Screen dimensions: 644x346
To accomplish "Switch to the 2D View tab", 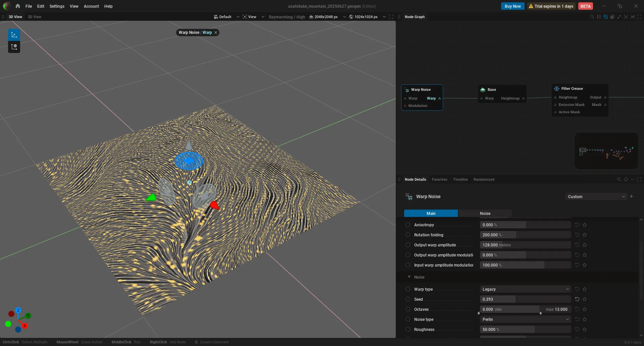I will point(35,17).
